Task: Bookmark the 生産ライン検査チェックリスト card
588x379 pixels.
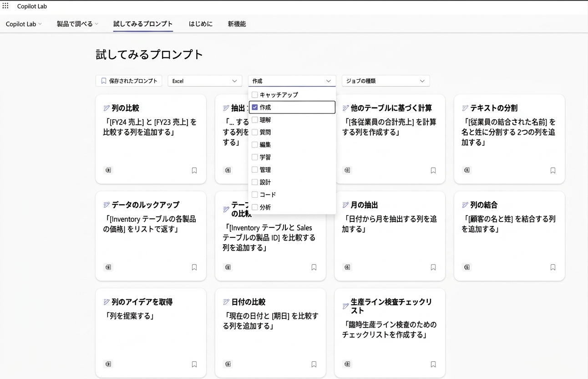Action: click(433, 364)
